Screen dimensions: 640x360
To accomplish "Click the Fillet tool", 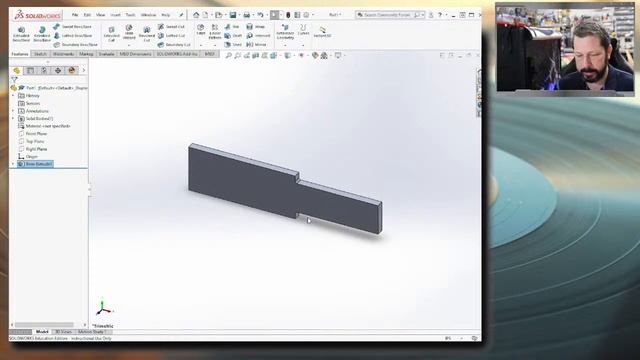I will tap(200, 30).
